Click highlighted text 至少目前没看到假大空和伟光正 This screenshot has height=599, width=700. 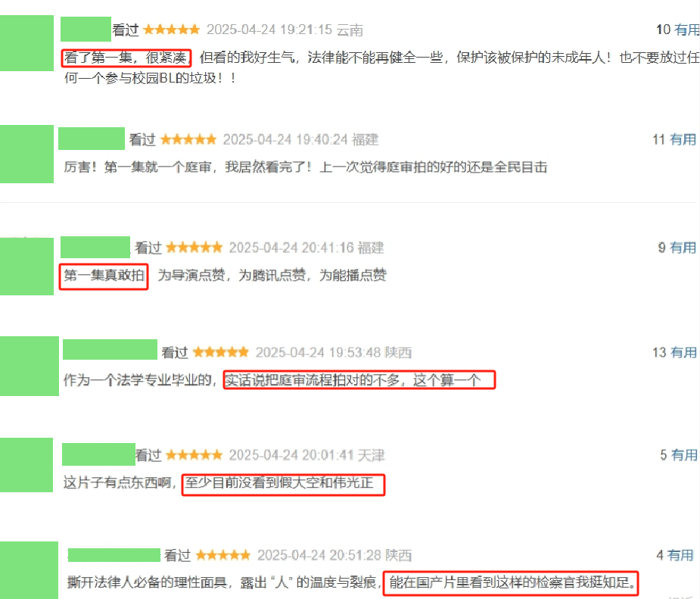279,483
